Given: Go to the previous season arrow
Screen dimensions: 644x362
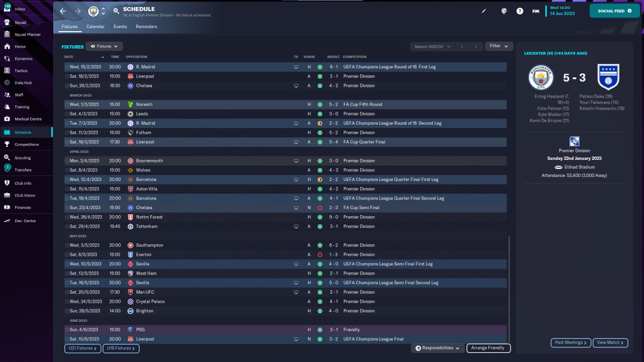Looking at the screenshot, I should pyautogui.click(x=462, y=46).
